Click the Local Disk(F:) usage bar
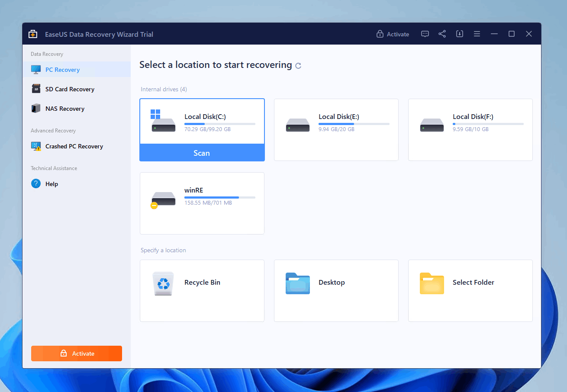 click(x=488, y=124)
